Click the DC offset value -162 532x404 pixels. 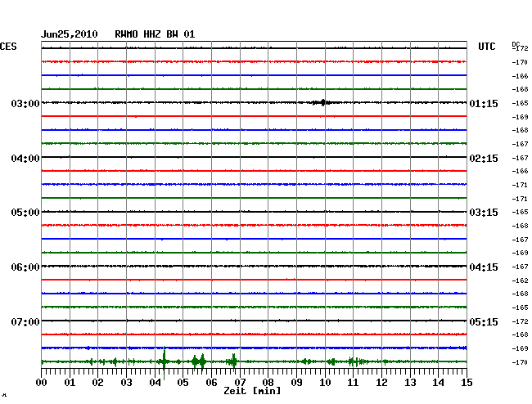click(x=520, y=281)
